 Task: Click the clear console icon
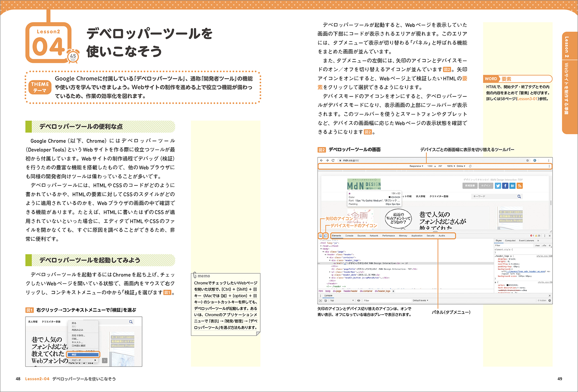point(326,301)
